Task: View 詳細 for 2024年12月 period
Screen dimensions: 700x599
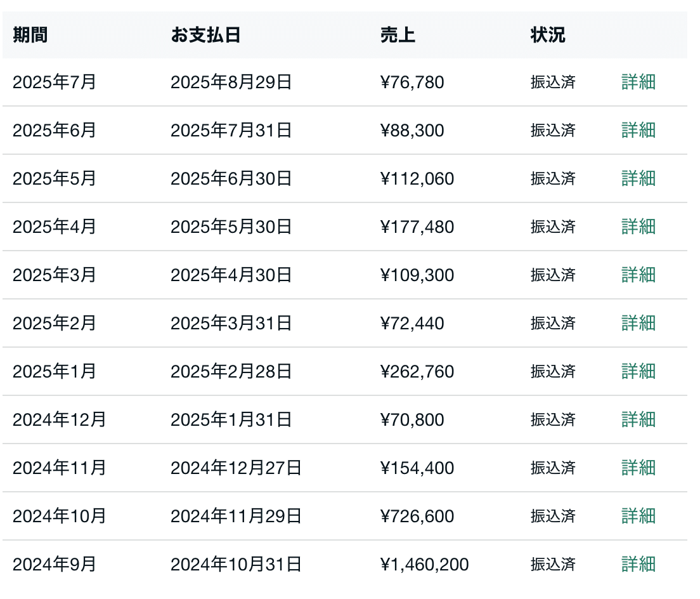Action: [638, 420]
